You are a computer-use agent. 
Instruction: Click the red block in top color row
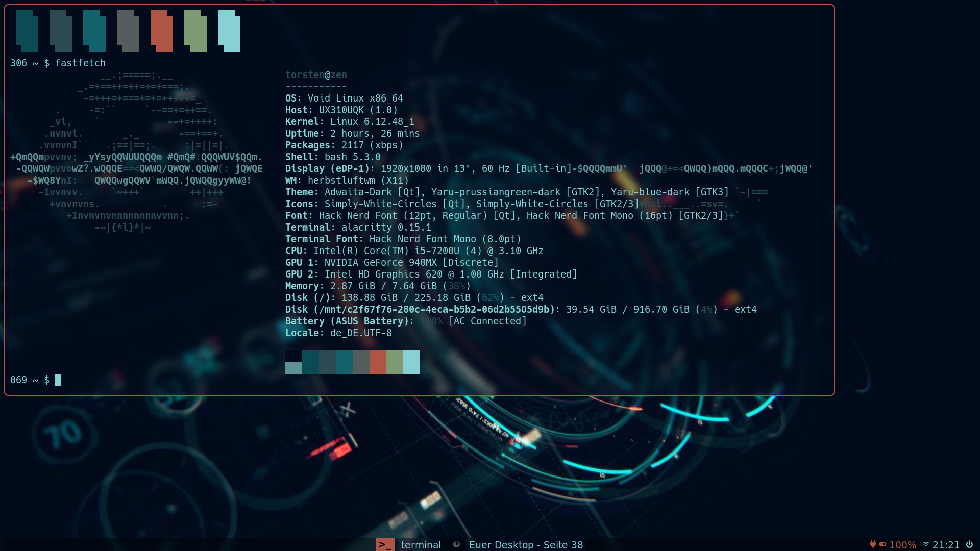pos(162,31)
